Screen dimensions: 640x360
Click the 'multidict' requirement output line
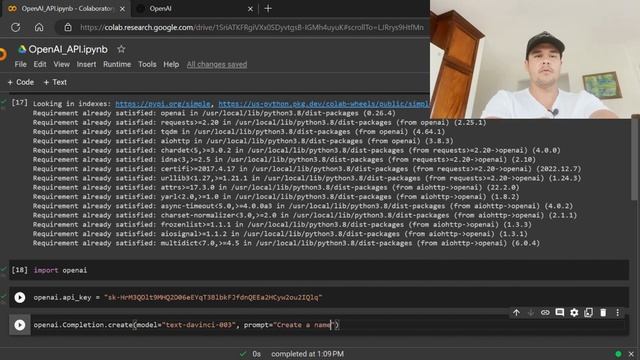[x=286, y=243]
